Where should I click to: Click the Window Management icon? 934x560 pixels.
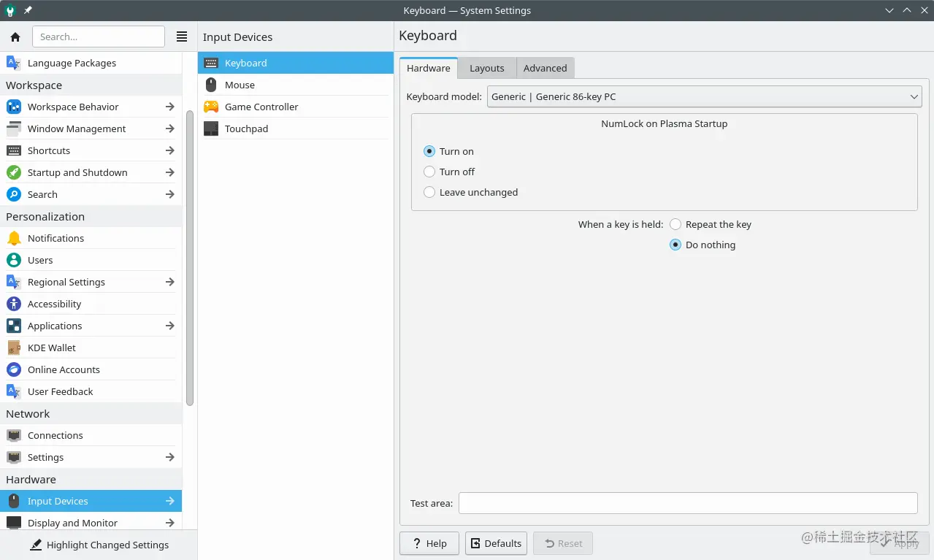pyautogui.click(x=14, y=129)
